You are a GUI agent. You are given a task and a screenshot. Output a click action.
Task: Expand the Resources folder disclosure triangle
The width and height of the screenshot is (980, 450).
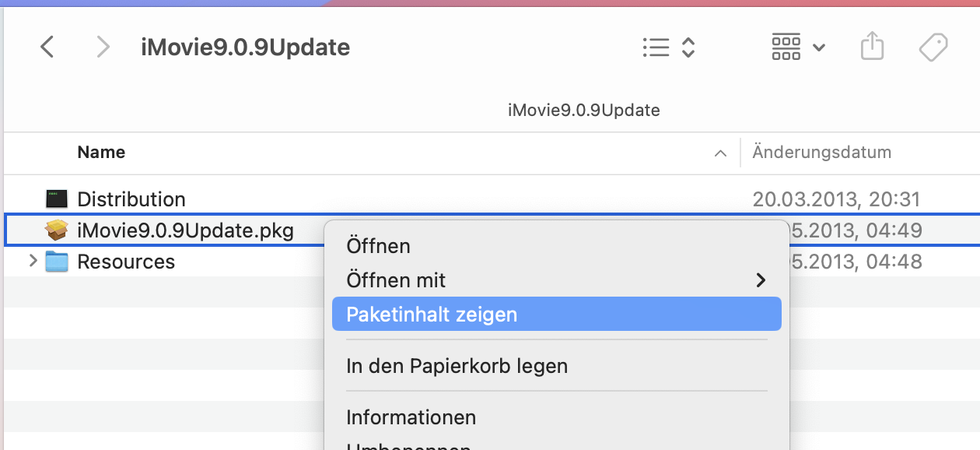(33, 262)
